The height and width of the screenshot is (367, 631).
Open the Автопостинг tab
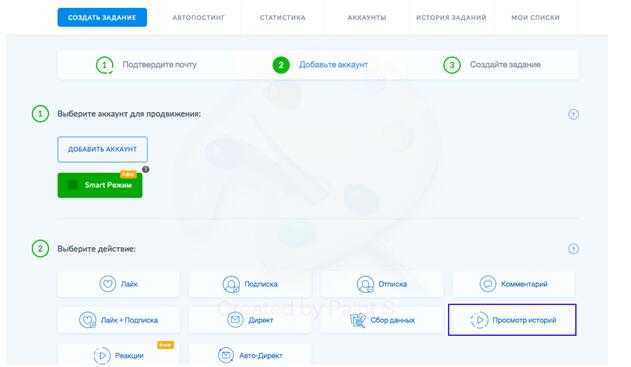[x=199, y=18]
